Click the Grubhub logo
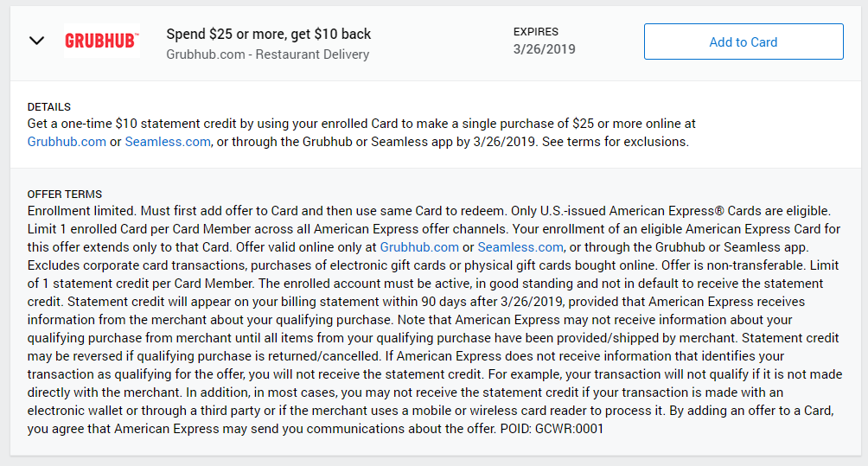The width and height of the screenshot is (868, 466). [102, 41]
